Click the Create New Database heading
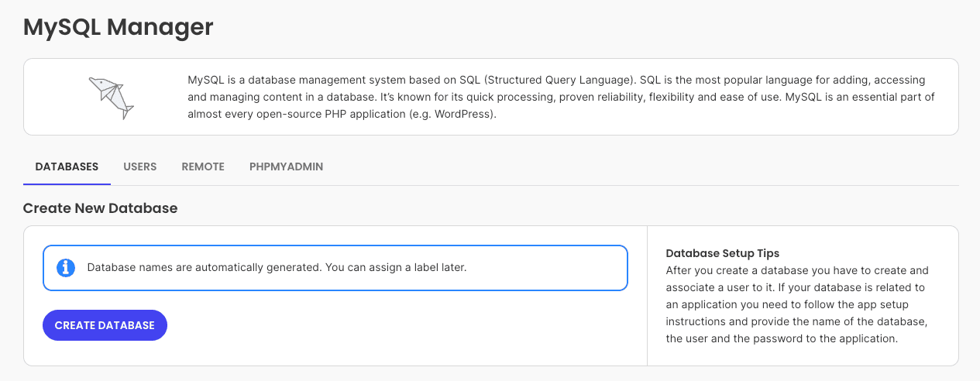The width and height of the screenshot is (980, 381). point(101,208)
